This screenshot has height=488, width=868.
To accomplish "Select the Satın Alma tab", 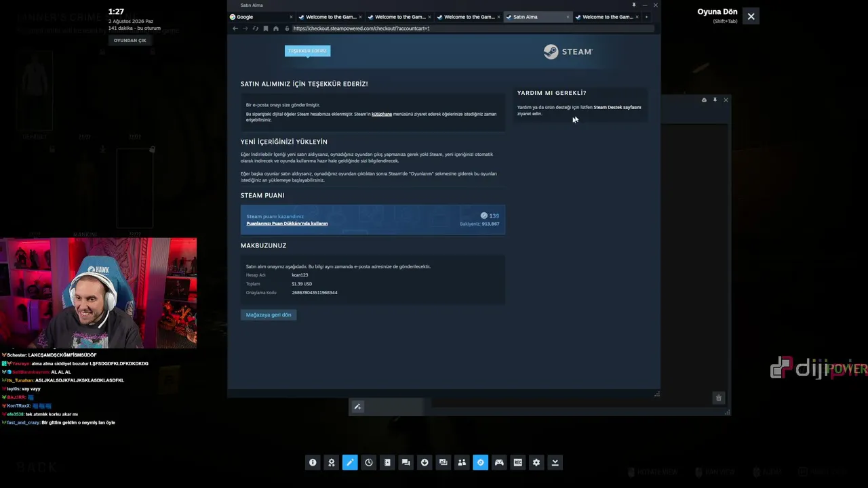I will point(538,17).
